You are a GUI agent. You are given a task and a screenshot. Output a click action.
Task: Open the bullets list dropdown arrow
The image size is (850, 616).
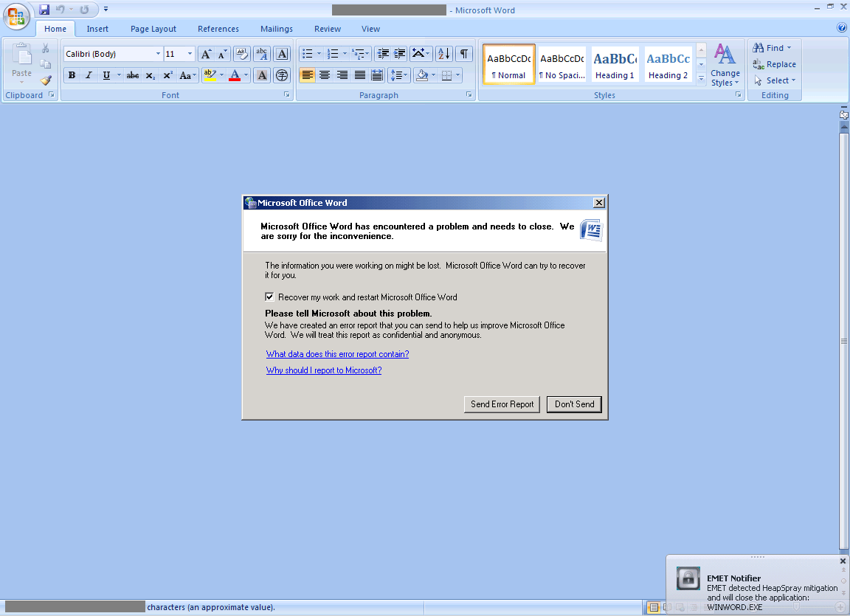(x=319, y=54)
